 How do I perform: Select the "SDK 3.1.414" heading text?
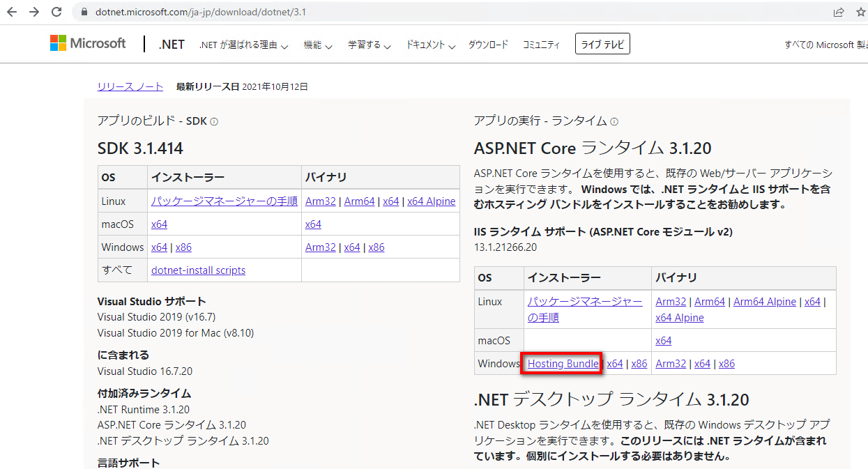coord(140,148)
